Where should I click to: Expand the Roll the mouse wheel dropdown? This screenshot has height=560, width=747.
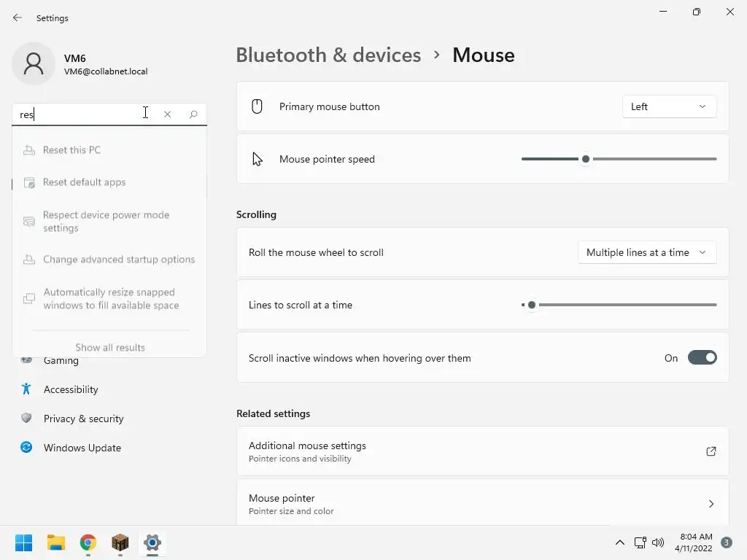click(x=646, y=252)
